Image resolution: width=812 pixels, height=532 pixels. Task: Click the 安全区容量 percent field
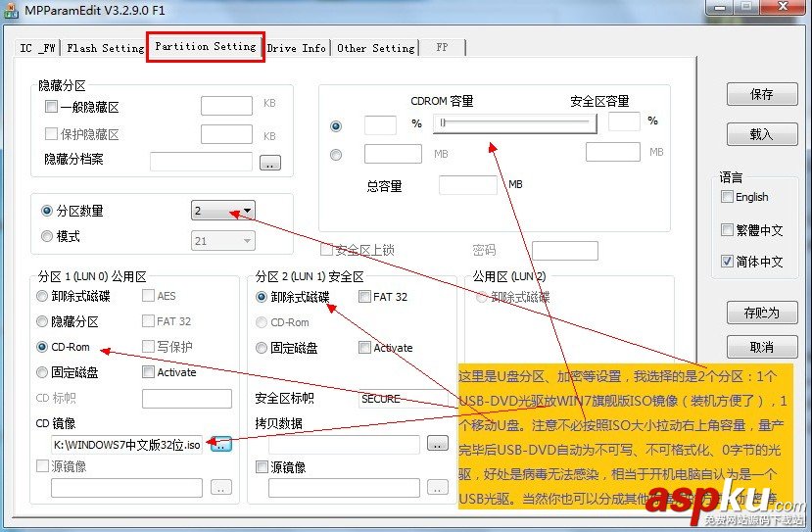[624, 121]
